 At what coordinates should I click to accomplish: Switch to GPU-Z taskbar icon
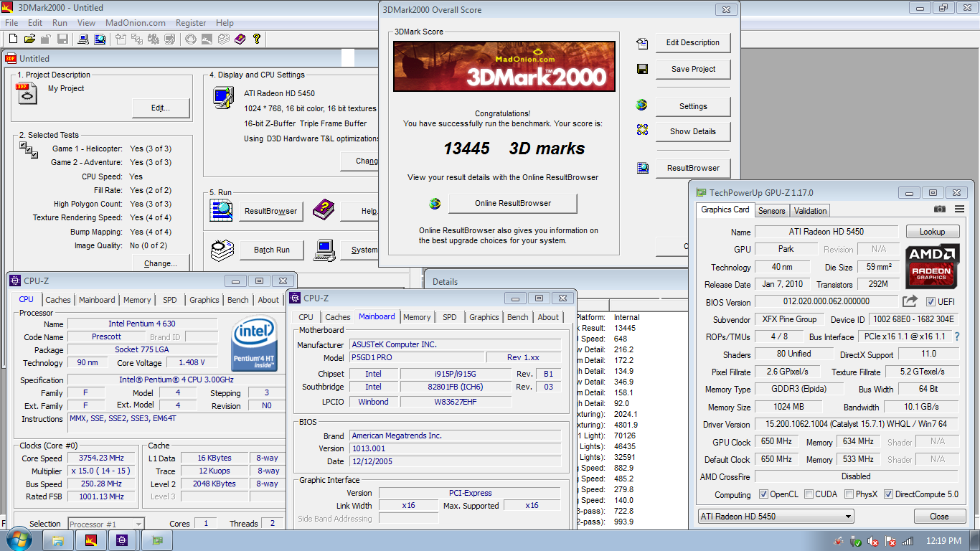[157, 540]
